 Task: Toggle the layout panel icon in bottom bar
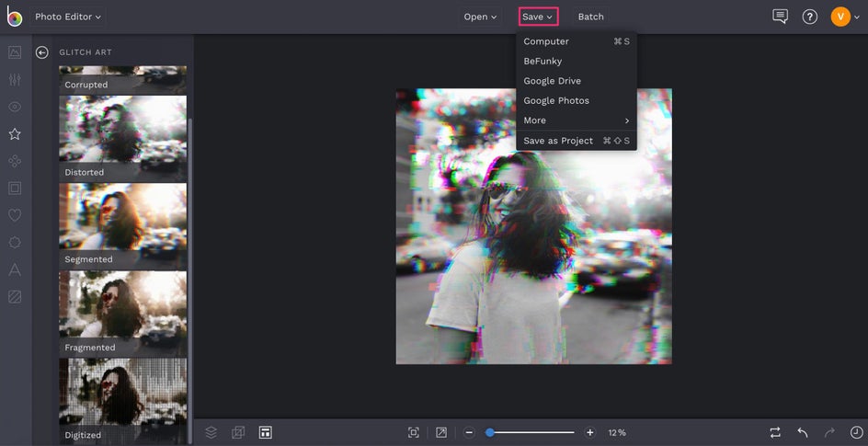(265, 433)
